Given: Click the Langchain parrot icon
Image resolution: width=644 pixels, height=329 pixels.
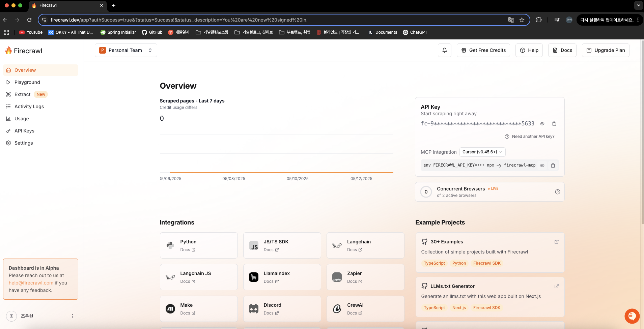Looking at the screenshot, I should (337, 245).
